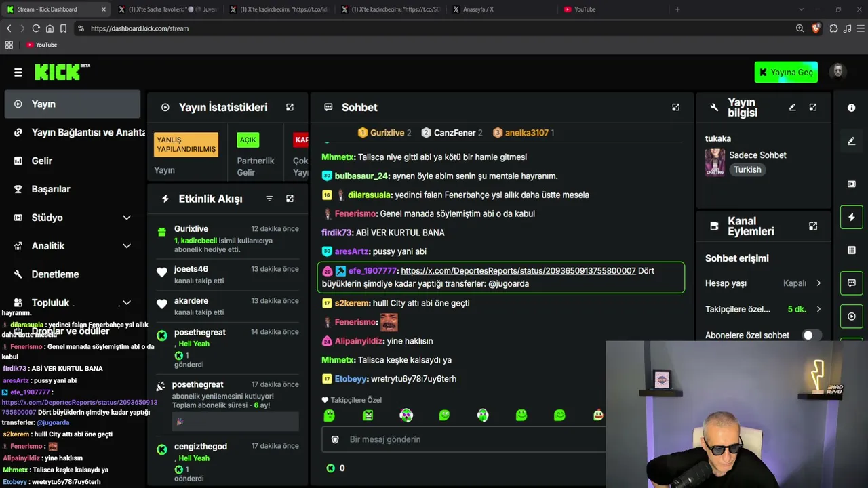Open the browser extensions puzzle icon
Screen dimensions: 868x488
833,28
